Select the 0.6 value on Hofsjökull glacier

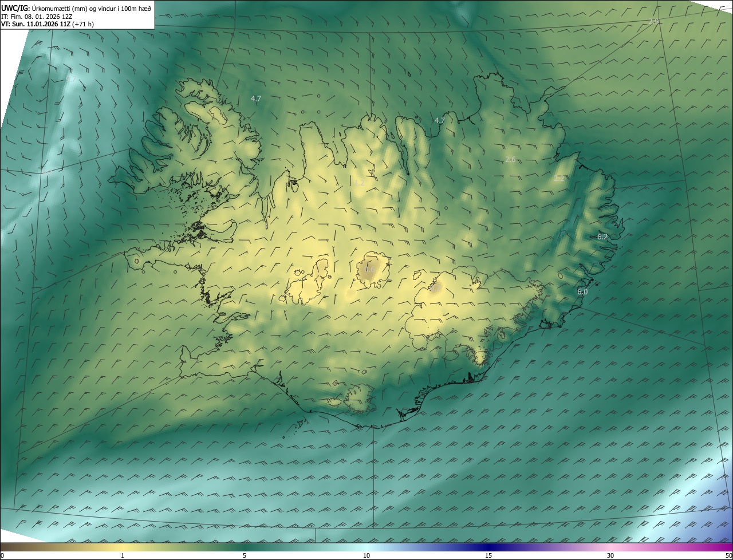[370, 270]
